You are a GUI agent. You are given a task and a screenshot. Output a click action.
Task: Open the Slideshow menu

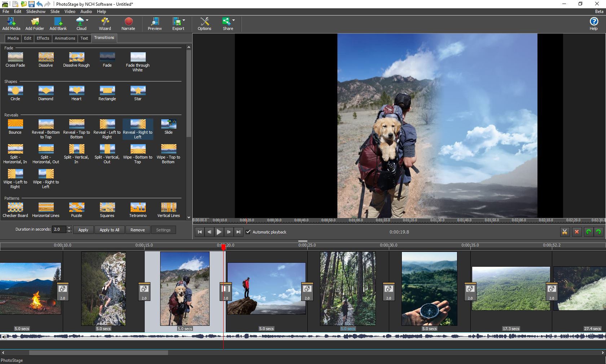(36, 11)
